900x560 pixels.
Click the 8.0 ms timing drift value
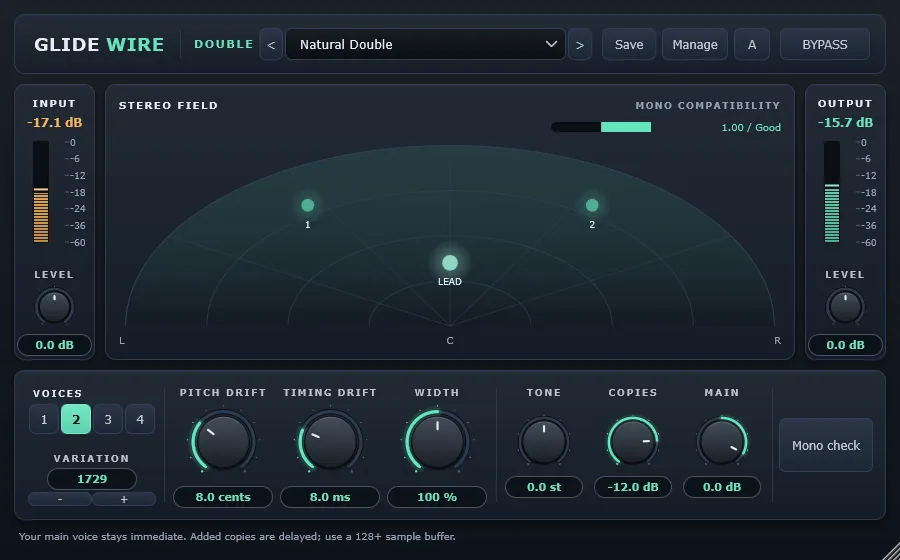[329, 497]
